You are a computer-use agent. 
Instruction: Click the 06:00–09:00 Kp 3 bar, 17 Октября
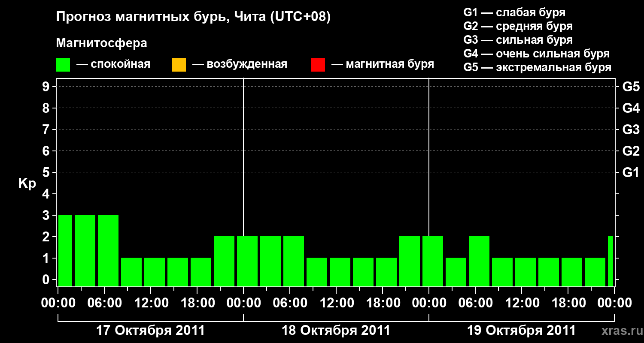(108, 250)
